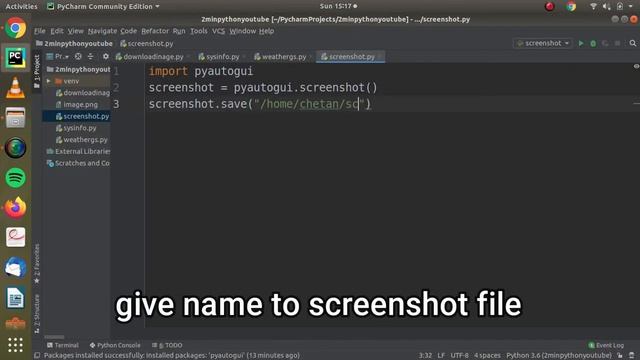Open the Python Console tool window
The height and width of the screenshot is (360, 640).
coord(115,345)
